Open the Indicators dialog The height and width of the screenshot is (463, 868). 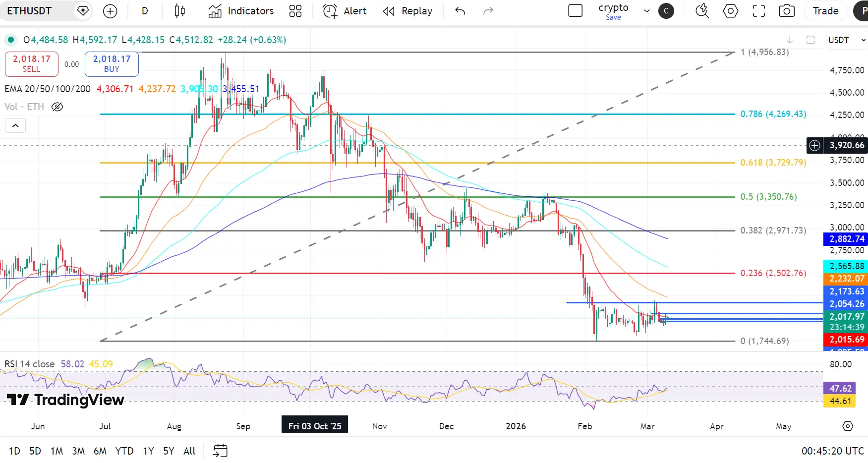point(241,11)
